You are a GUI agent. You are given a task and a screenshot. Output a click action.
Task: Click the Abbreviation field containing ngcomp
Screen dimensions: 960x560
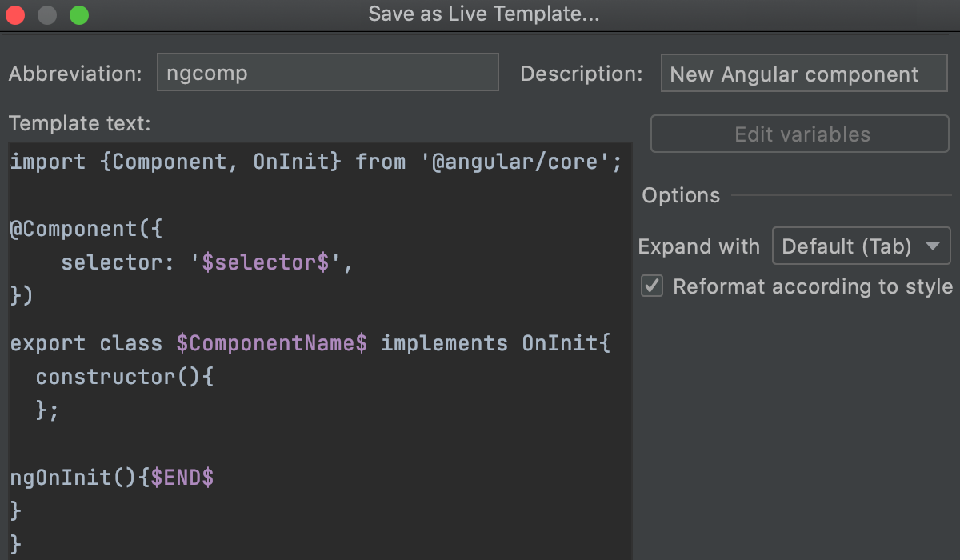point(326,72)
